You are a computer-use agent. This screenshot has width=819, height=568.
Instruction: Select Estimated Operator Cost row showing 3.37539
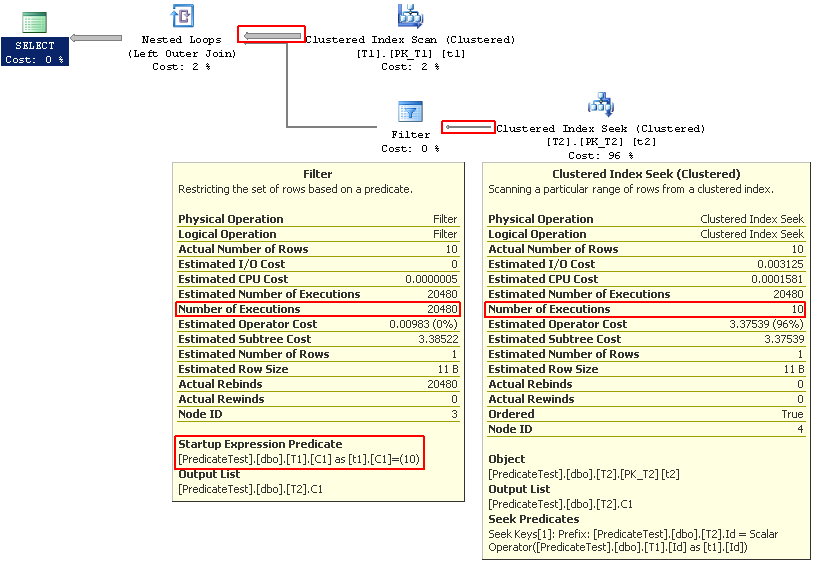pos(646,324)
